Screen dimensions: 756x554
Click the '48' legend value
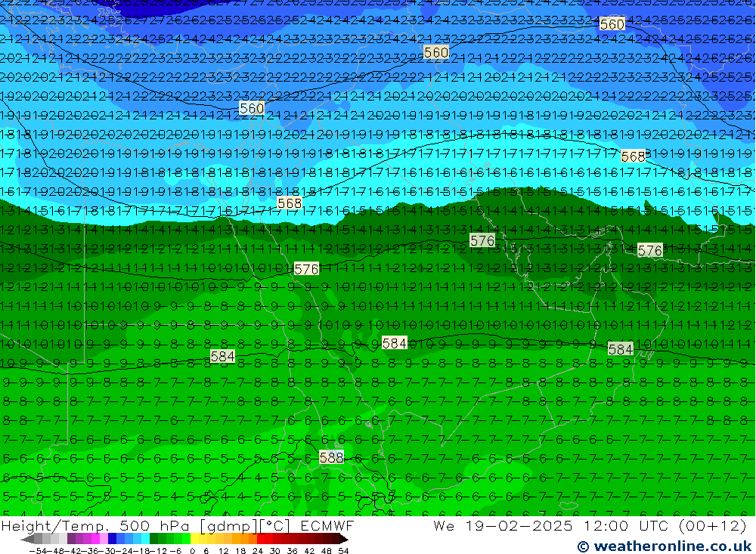(327, 551)
